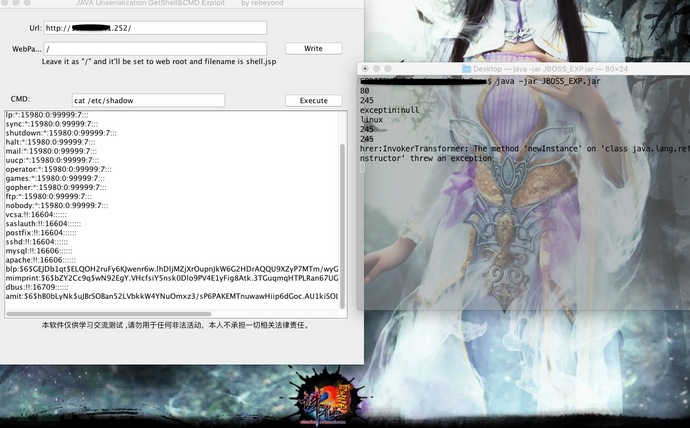Viewport: 690px width, 428px height.
Task: Click the 'operator:*:15980' output line
Action: tap(59, 169)
